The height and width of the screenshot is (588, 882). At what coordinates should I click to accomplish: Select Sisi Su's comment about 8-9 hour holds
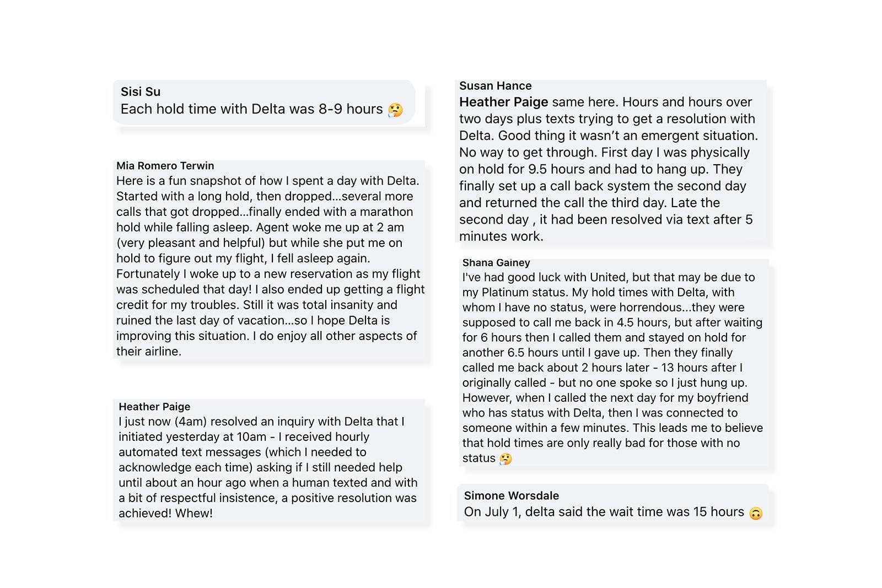click(251, 109)
